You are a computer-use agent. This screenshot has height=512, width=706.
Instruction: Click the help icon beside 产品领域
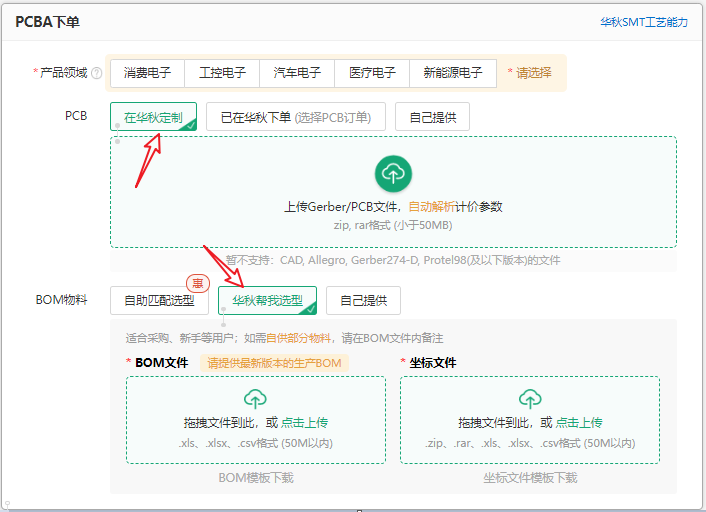pos(97,73)
